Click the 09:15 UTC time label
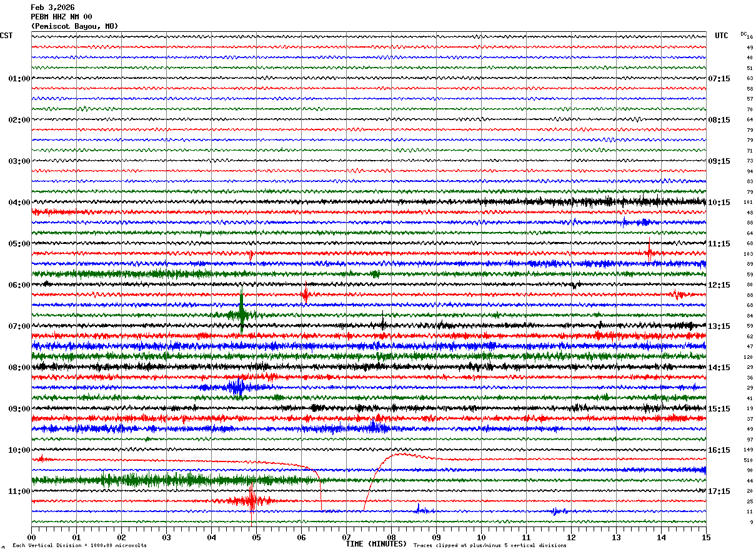 [719, 161]
